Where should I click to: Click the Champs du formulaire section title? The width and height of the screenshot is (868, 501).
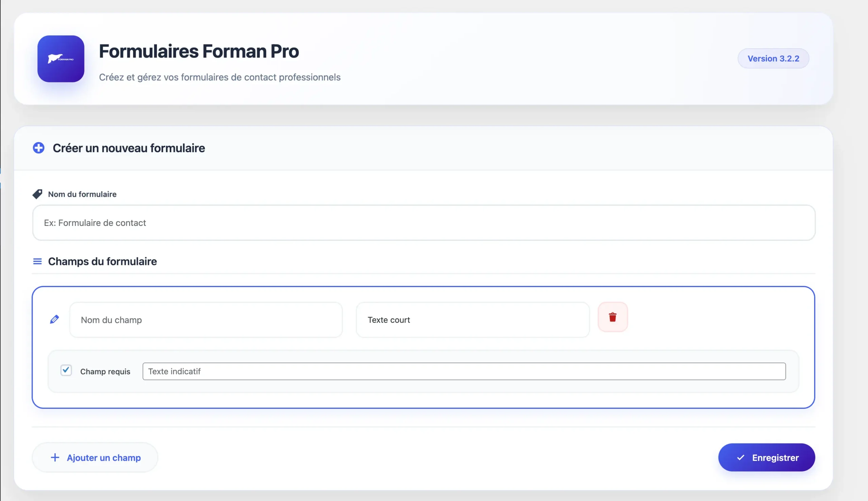click(102, 262)
